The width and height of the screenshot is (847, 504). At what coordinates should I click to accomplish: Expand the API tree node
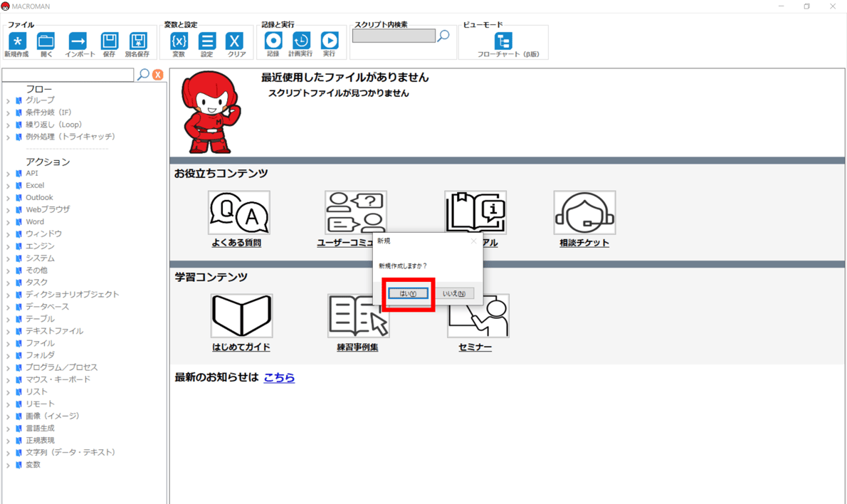click(8, 174)
